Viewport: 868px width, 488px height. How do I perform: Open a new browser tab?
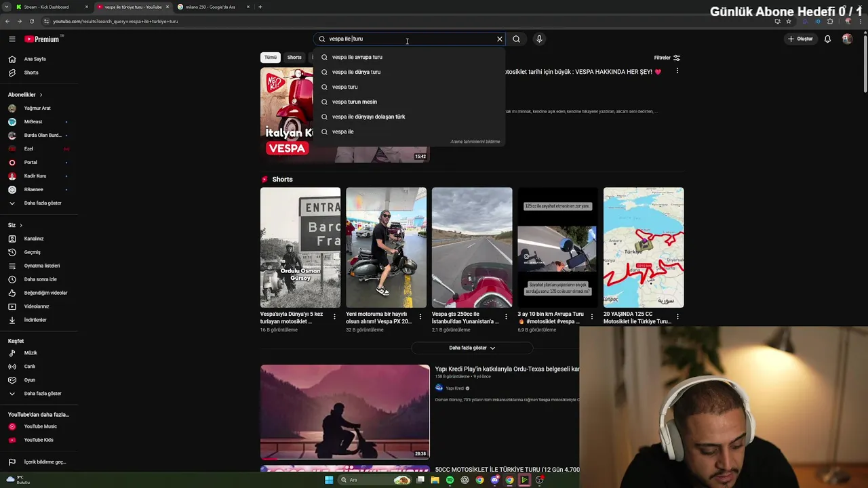click(x=260, y=7)
